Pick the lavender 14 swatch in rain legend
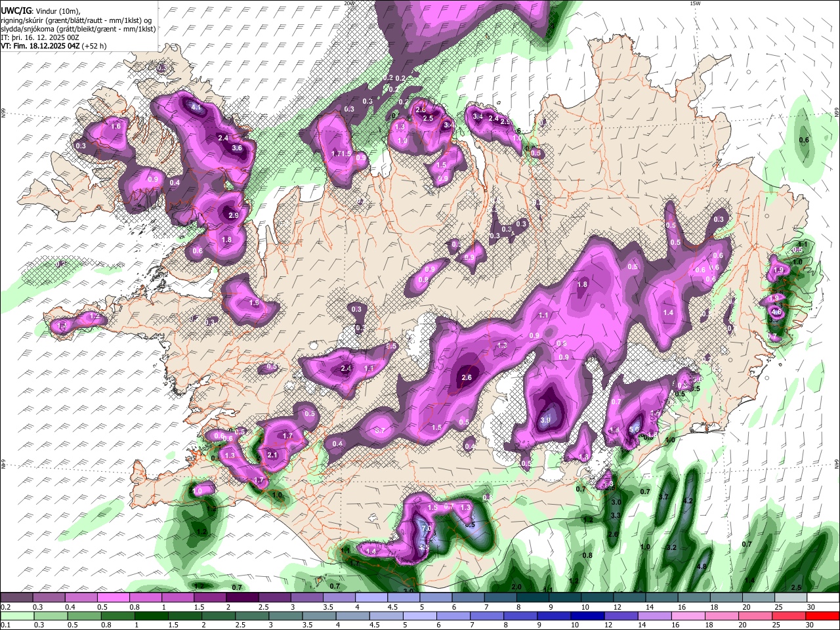The width and height of the screenshot is (840, 630). click(655, 616)
